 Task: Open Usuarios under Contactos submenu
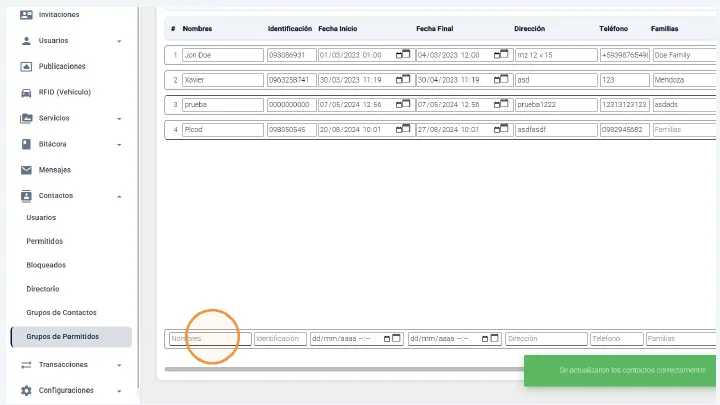[41, 218]
